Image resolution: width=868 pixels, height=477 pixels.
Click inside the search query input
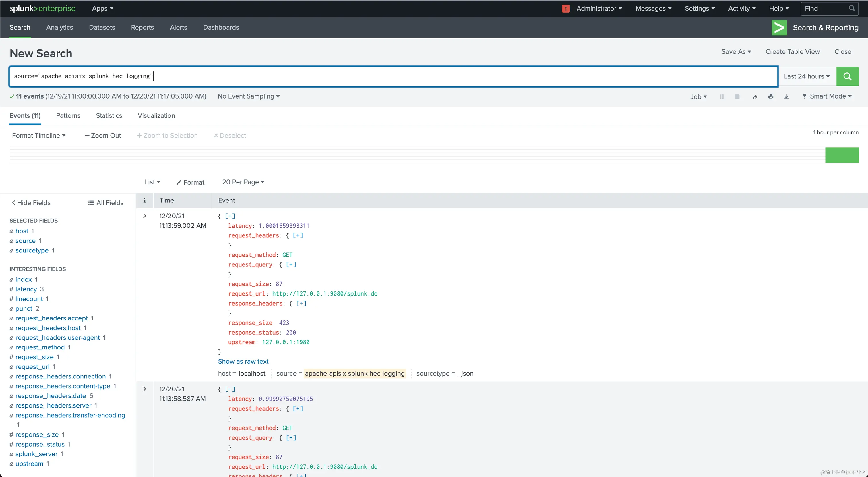pyautogui.click(x=393, y=76)
